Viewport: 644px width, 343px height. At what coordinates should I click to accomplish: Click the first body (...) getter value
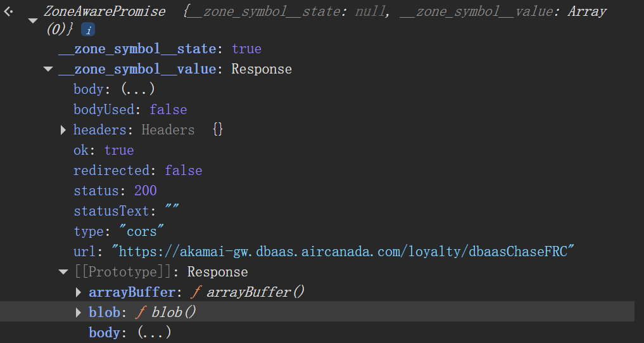(137, 89)
